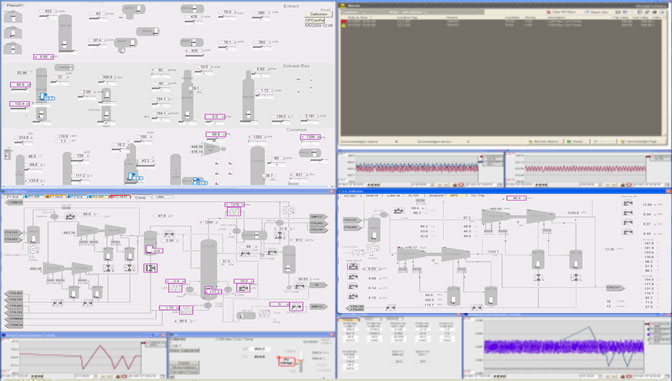Click the 822 reading at top of overview
The height and width of the screenshot is (381, 672).
point(48,12)
